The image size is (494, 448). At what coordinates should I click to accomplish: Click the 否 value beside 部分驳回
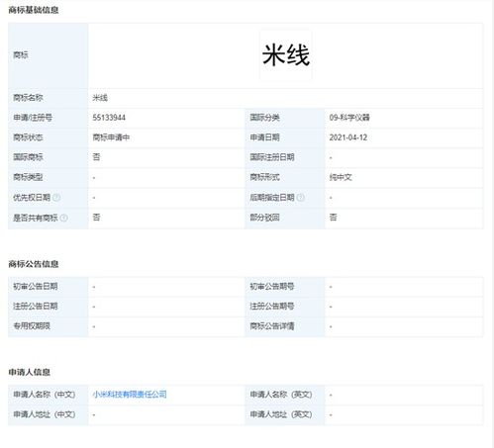point(333,218)
